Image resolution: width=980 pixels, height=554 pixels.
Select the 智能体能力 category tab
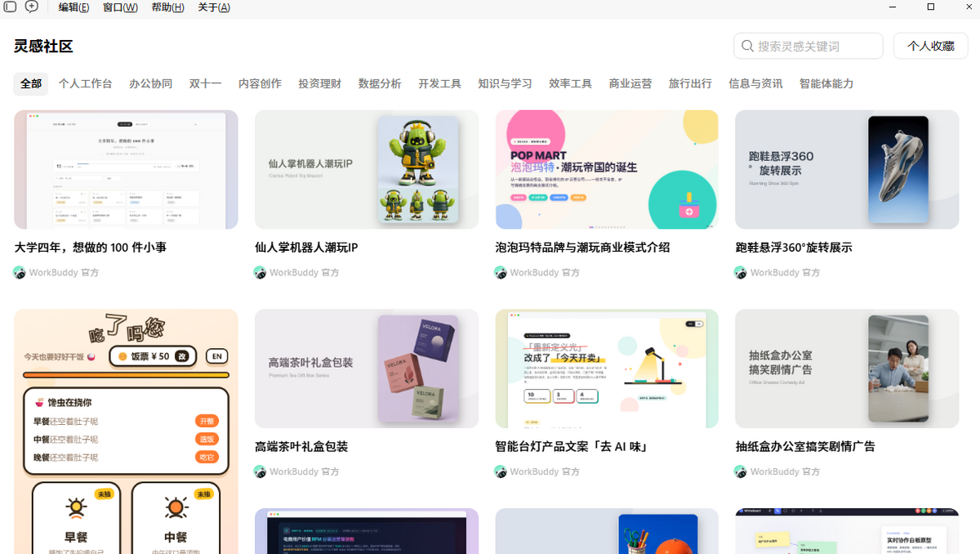point(826,84)
